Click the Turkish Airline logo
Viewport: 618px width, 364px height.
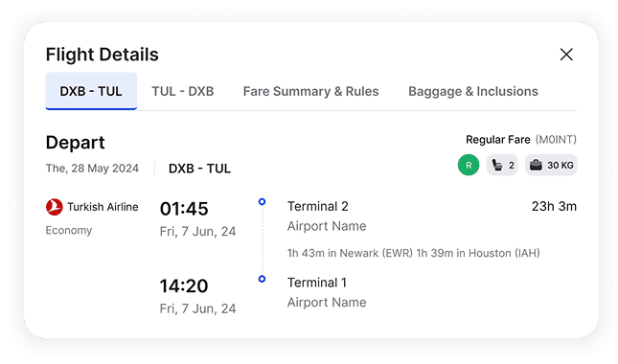coord(54,207)
